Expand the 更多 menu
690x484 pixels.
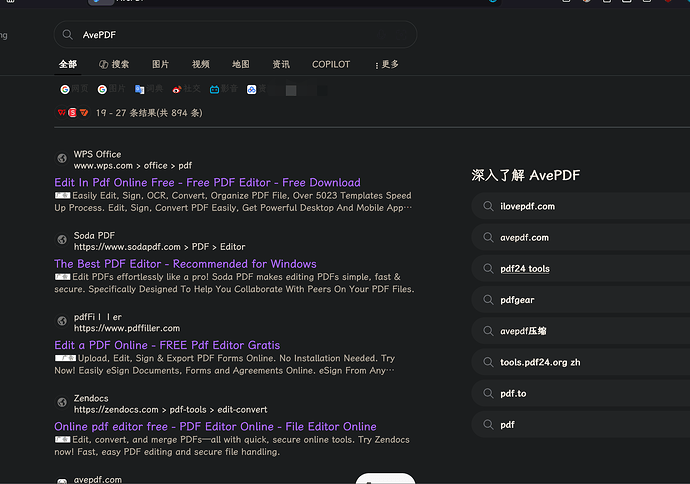coord(387,64)
